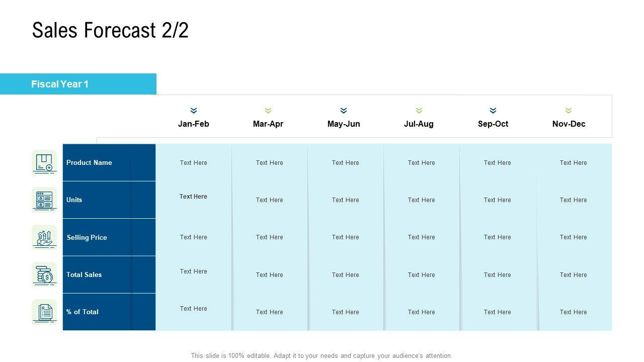Click Total Sales cell under Nov-Dec
644x362 pixels.
click(x=573, y=275)
